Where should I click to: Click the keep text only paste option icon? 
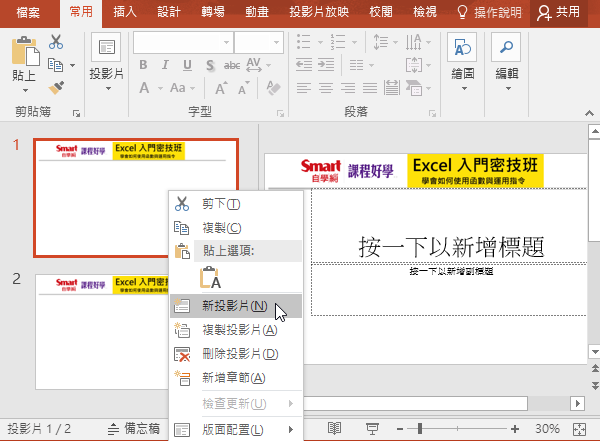click(x=210, y=278)
